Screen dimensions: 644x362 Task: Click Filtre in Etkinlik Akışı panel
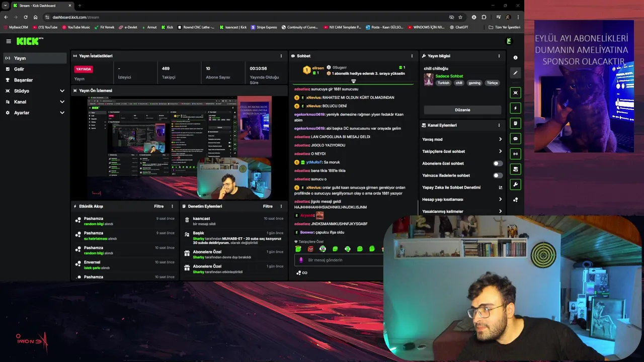(x=159, y=206)
